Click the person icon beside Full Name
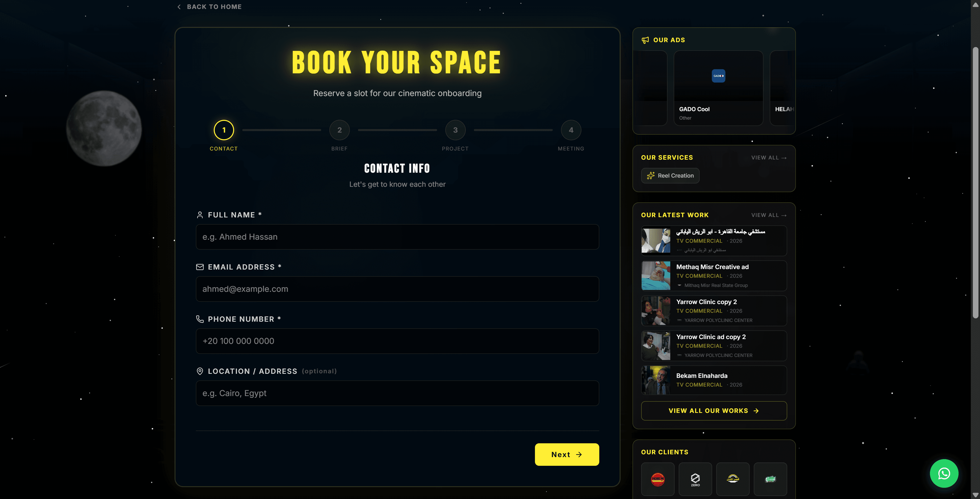Screen dimensions: 980x499 [200, 215]
